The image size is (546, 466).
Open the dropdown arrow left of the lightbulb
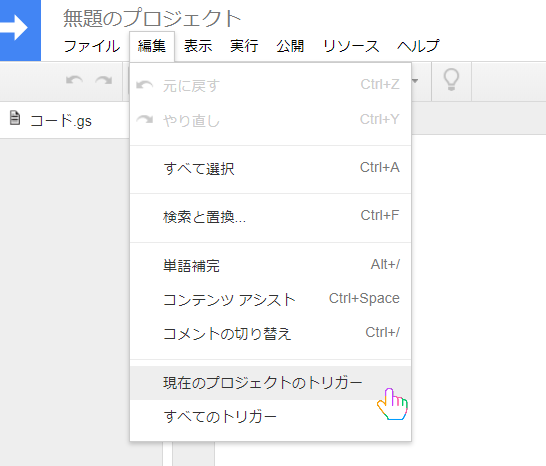(415, 81)
